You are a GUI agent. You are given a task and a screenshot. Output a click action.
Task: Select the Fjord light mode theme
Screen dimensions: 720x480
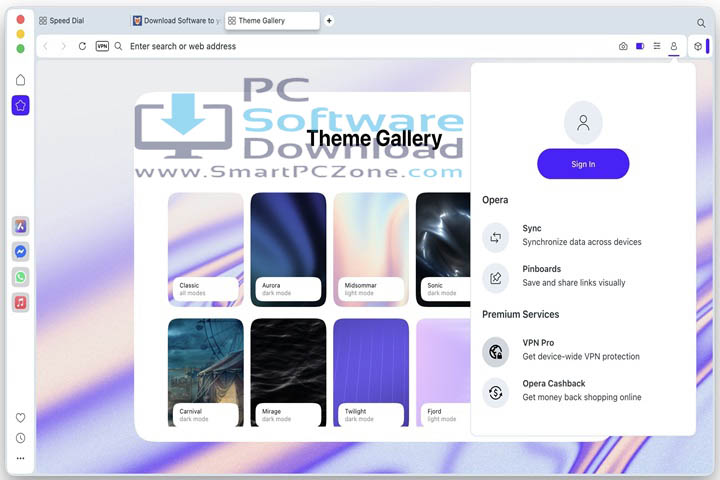pyautogui.click(x=443, y=373)
